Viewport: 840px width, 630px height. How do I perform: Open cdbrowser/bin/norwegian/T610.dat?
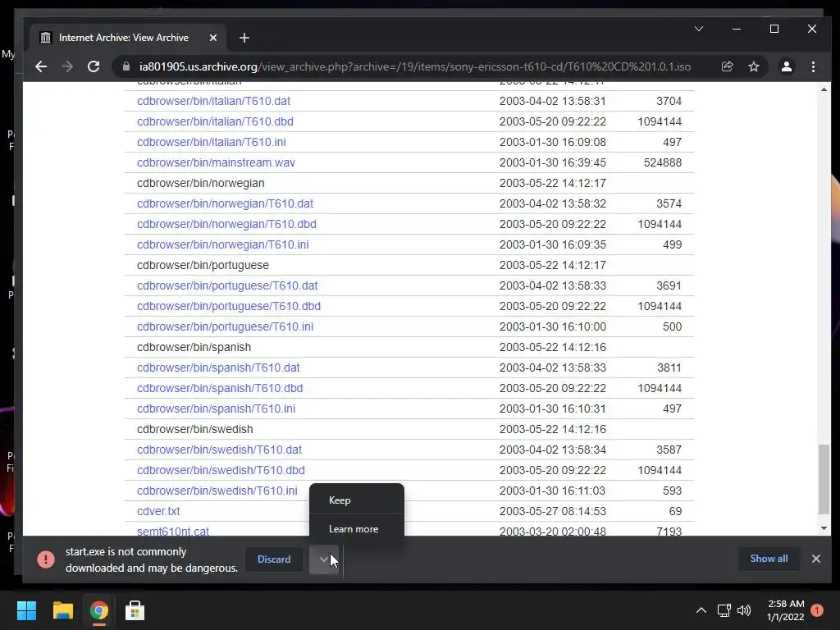pyautogui.click(x=225, y=203)
